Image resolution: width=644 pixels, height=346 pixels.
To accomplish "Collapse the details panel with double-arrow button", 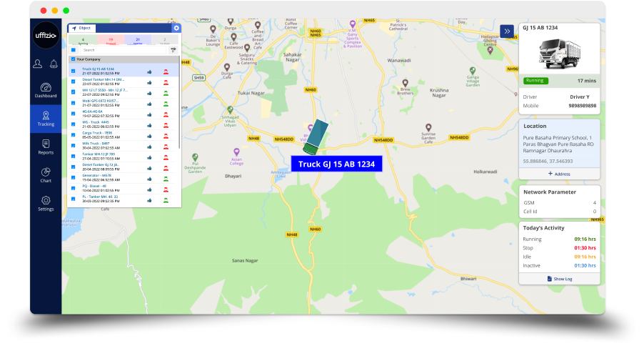I will (507, 31).
